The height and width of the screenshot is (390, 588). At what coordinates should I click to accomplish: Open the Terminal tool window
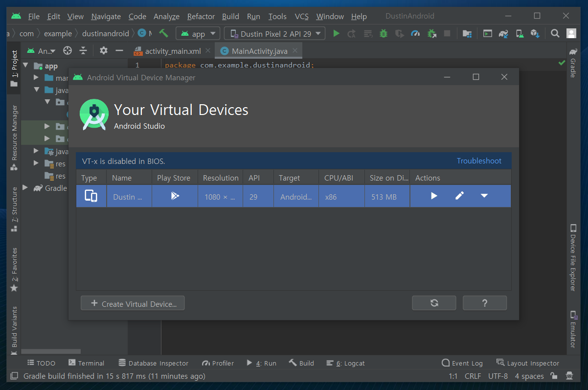(87, 363)
